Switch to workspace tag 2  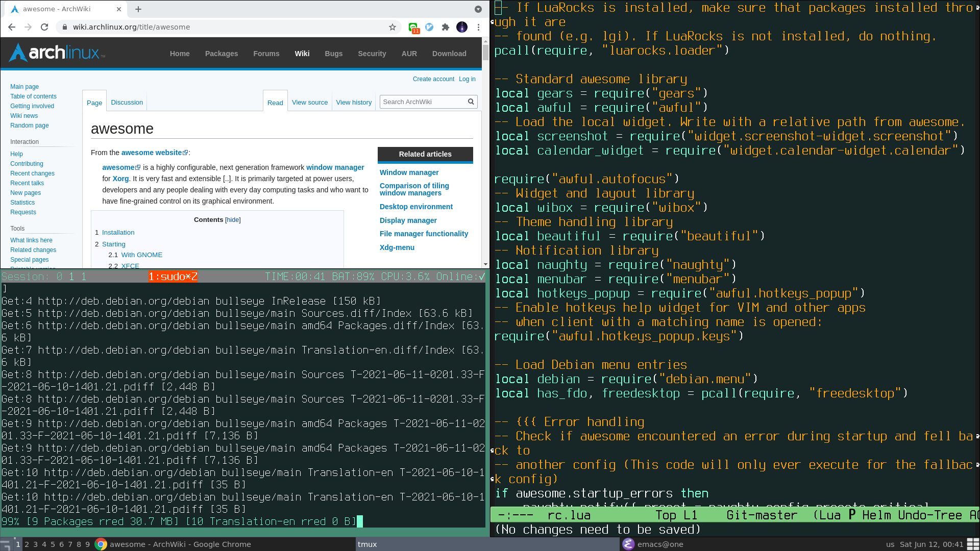point(27,544)
